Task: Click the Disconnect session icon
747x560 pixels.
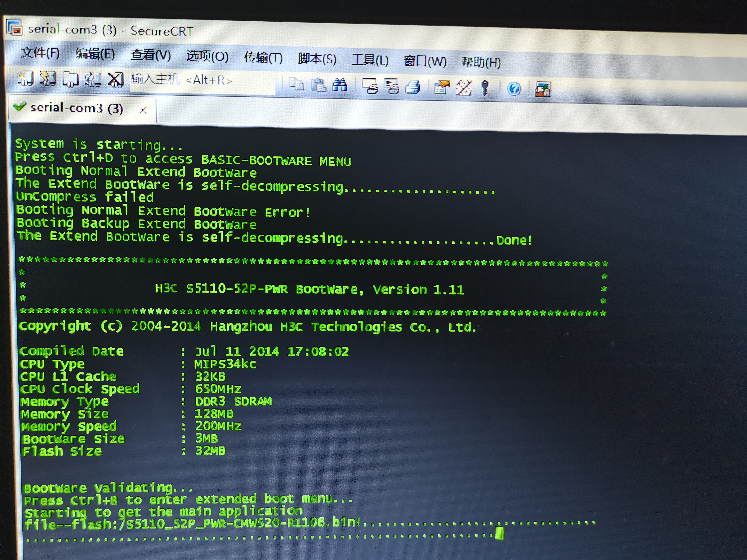Action: point(115,80)
